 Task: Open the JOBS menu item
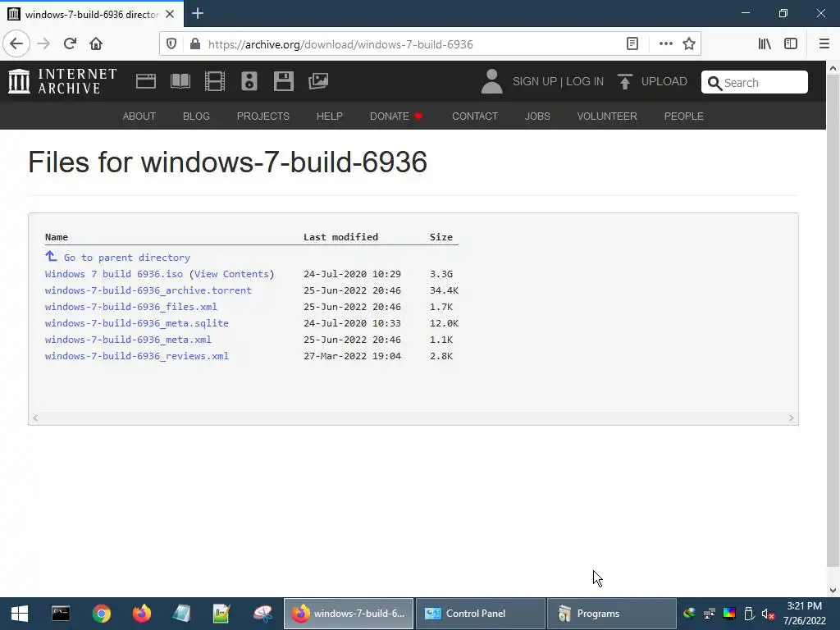point(537,116)
